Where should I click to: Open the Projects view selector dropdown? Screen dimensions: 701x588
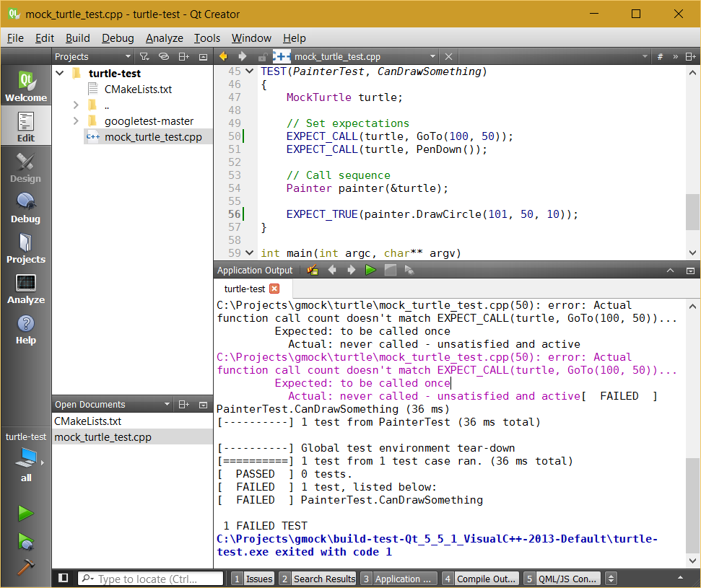pos(92,57)
